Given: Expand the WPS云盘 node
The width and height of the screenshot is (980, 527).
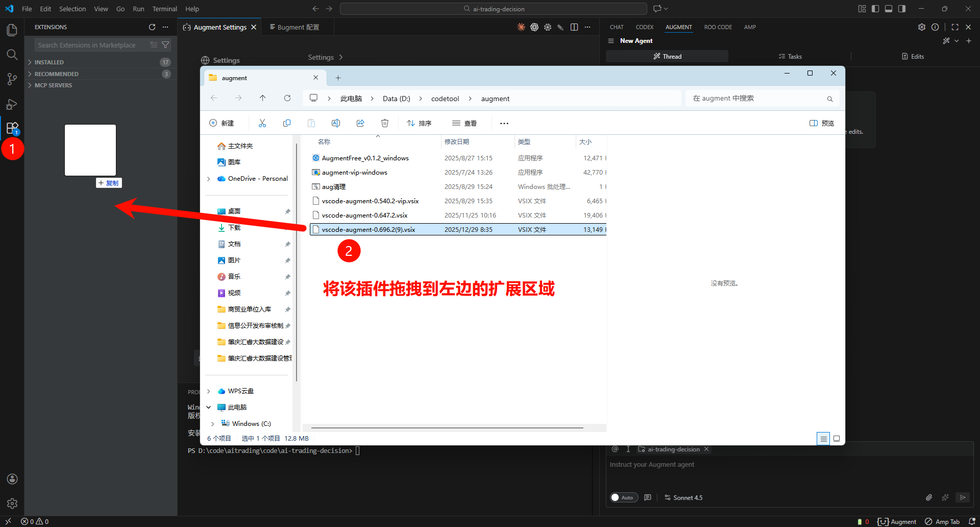Looking at the screenshot, I should [x=209, y=391].
